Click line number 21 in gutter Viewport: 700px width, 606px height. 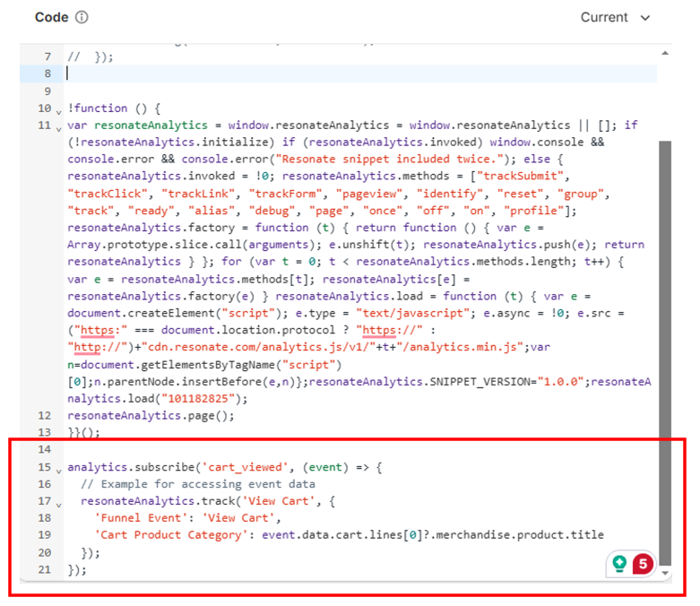click(45, 569)
